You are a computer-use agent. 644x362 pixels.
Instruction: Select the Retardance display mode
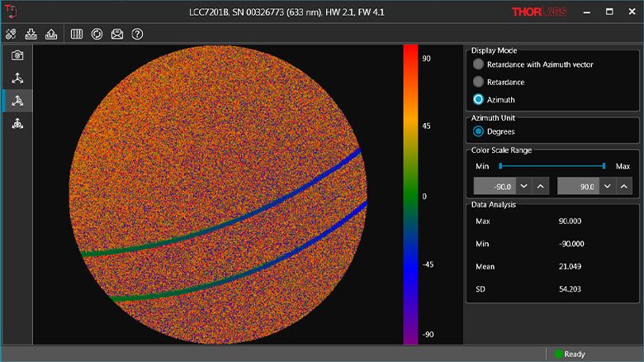pyautogui.click(x=478, y=82)
